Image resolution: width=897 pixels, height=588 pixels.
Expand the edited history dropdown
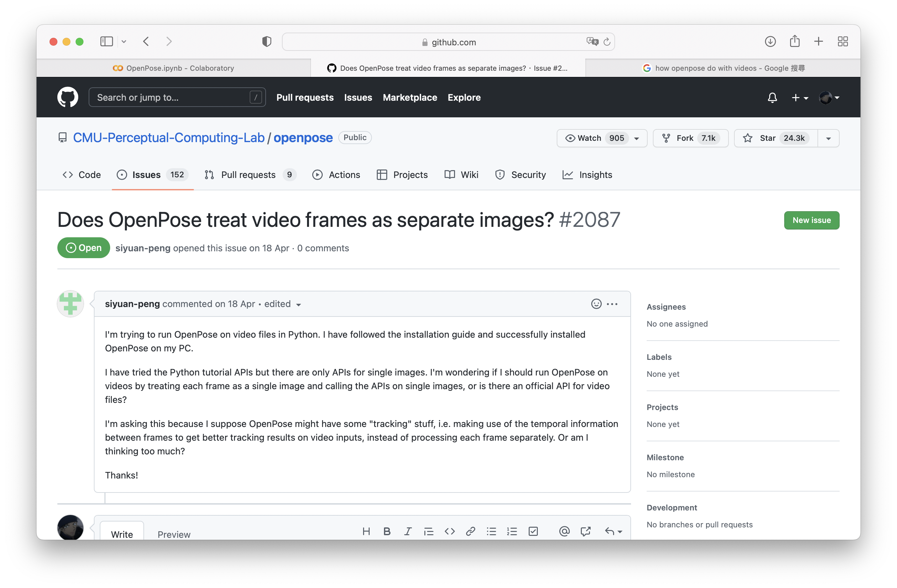[x=283, y=304]
